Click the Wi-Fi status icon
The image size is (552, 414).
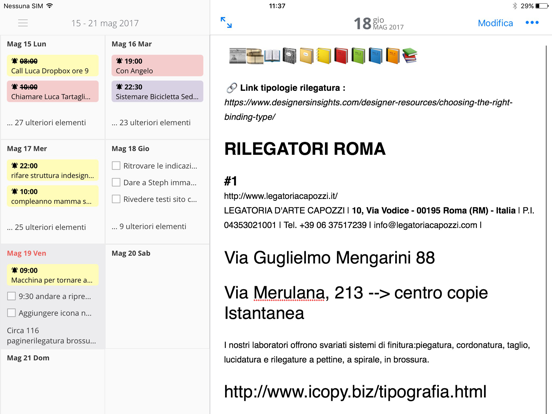point(50,6)
